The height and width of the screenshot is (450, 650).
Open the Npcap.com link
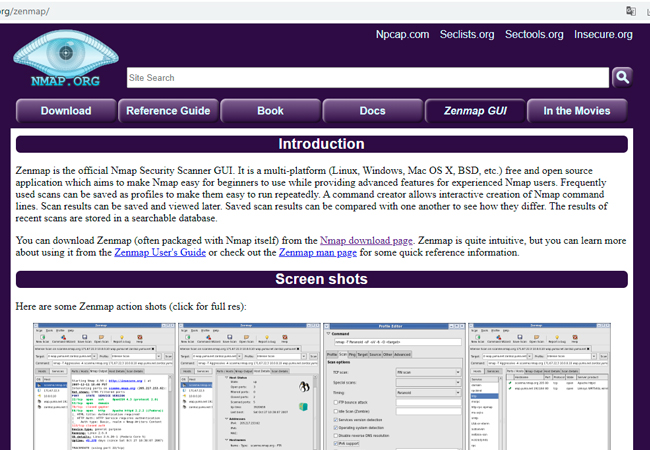coord(402,34)
